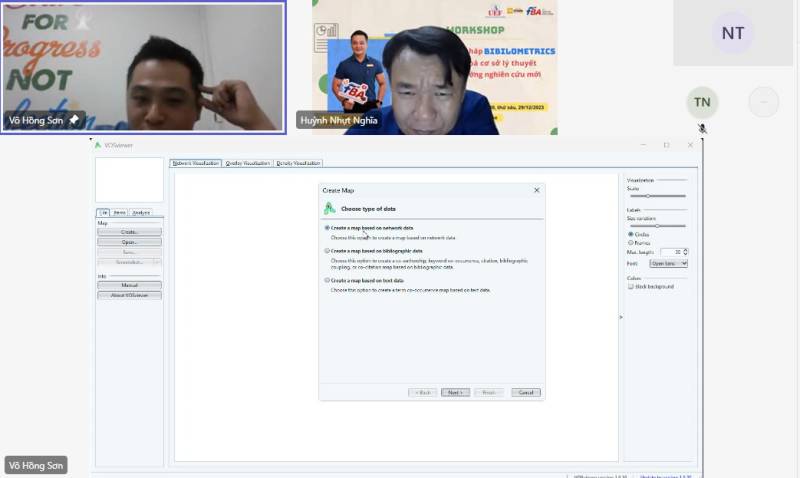Adjust the Visualization Scale slider
This screenshot has height=478, width=800.
(648, 196)
